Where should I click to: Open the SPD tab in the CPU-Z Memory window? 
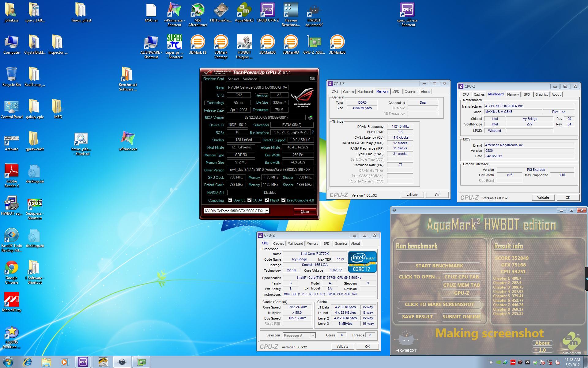396,92
